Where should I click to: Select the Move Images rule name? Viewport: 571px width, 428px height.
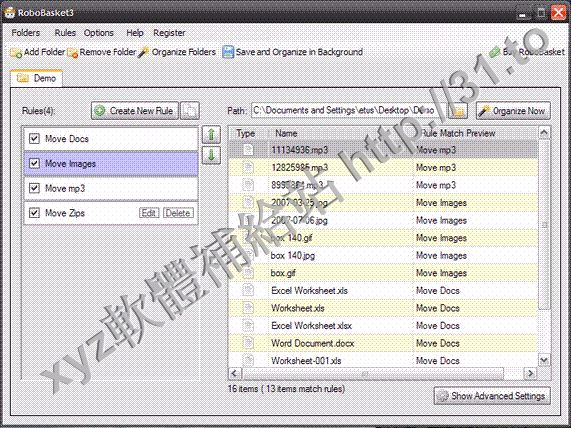pyautogui.click(x=70, y=164)
